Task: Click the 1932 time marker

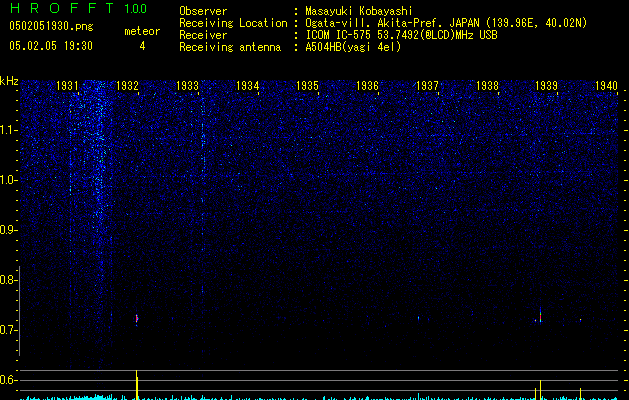Action: [x=127, y=85]
